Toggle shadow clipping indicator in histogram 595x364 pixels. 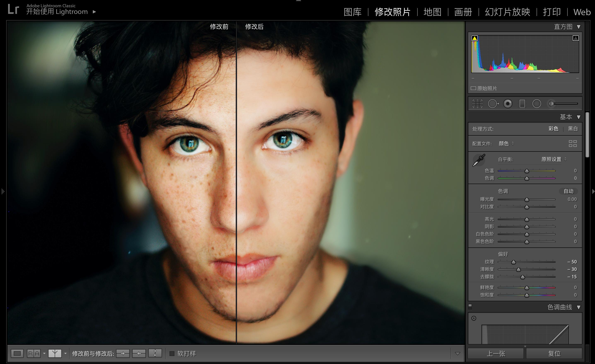(x=474, y=38)
